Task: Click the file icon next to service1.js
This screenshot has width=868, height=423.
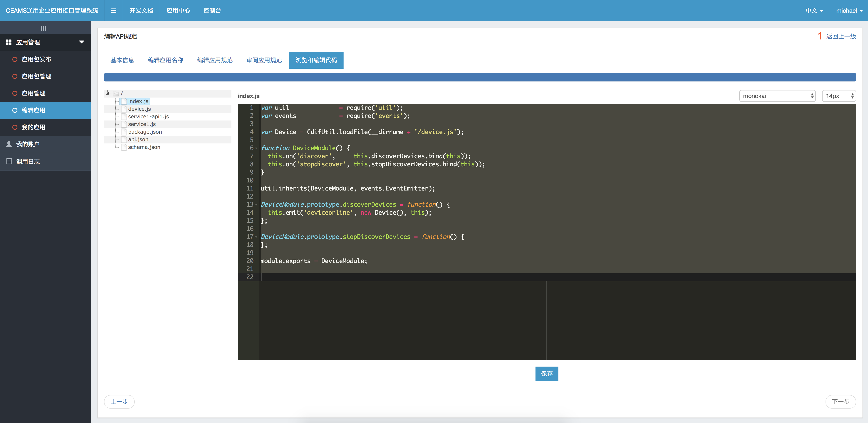Action: point(124,124)
